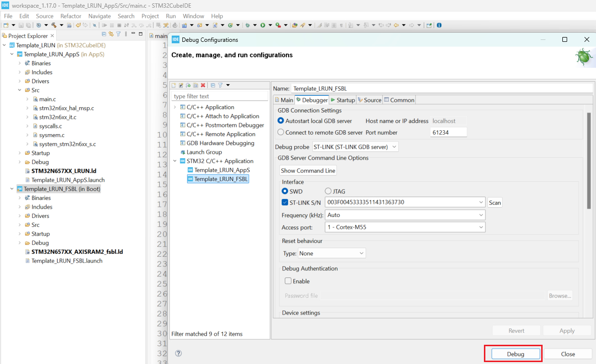Uncheck the ST-LINK S/N checkbox
This screenshot has width=596, height=364.
(285, 202)
